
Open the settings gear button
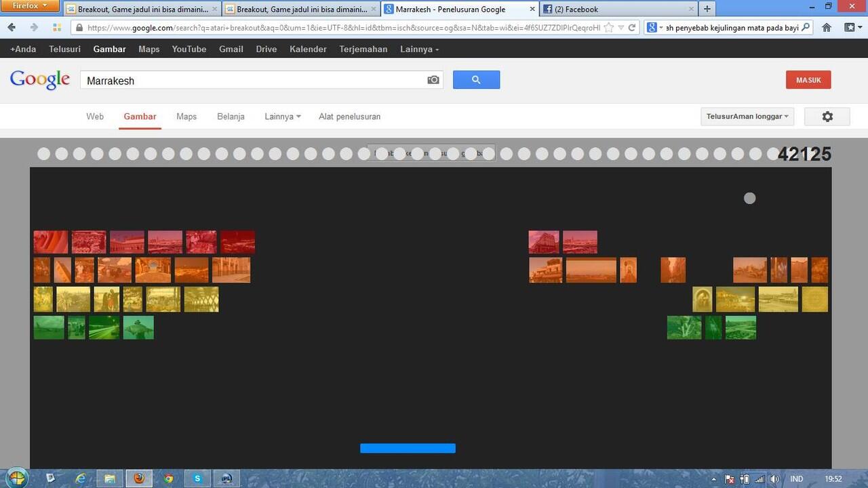827,117
